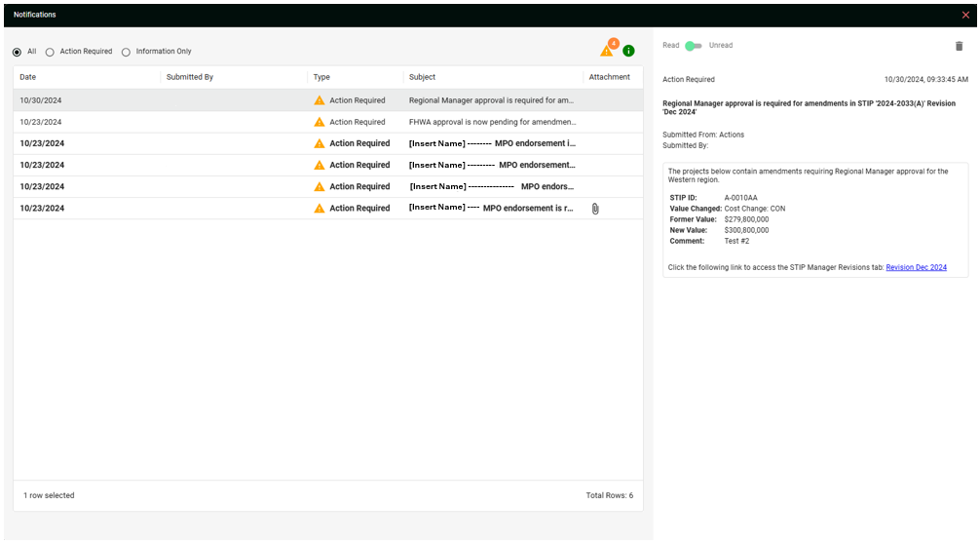Sort by the Type column header
980x544 pixels.
[x=321, y=77]
